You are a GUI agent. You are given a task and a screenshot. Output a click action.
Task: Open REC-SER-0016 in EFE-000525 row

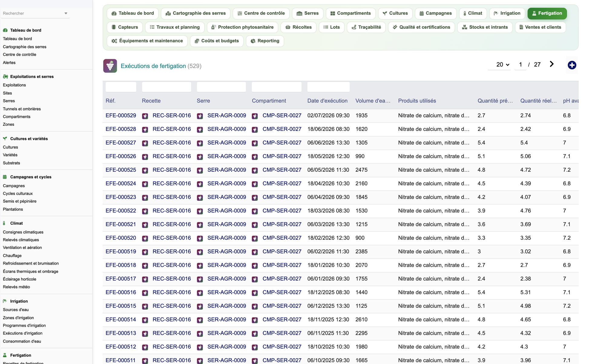172,170
